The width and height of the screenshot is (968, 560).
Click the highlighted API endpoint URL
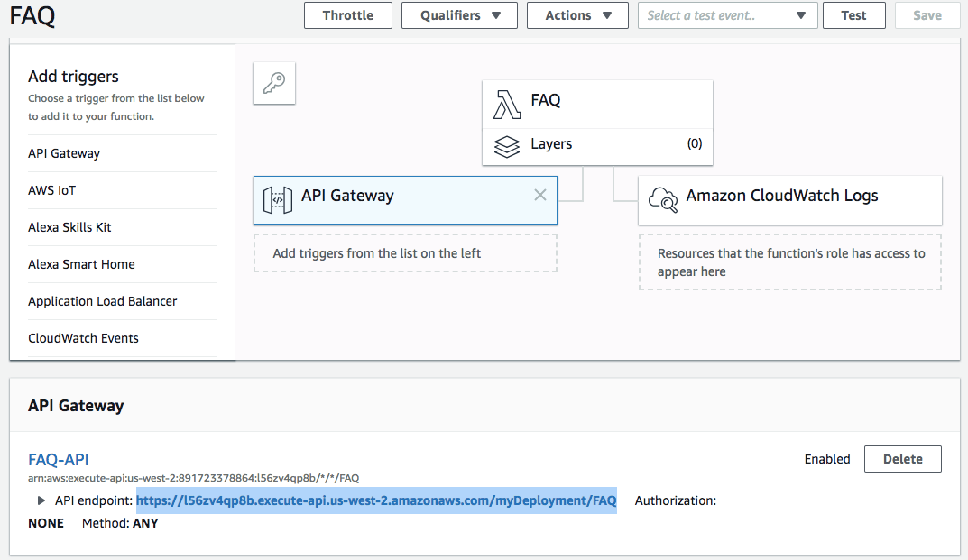click(x=376, y=500)
